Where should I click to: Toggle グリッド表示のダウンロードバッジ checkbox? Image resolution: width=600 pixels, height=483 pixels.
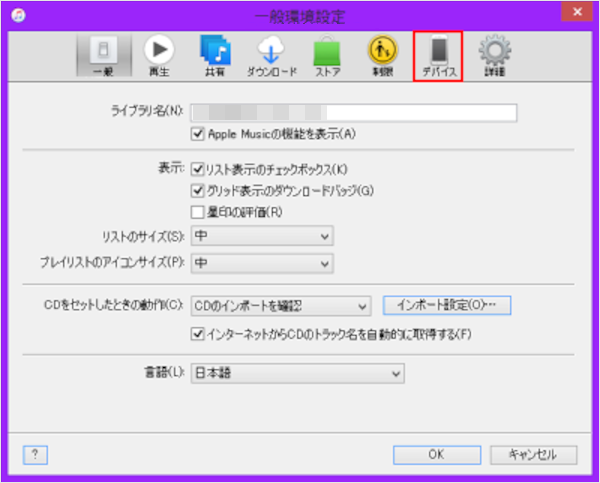pos(197,191)
